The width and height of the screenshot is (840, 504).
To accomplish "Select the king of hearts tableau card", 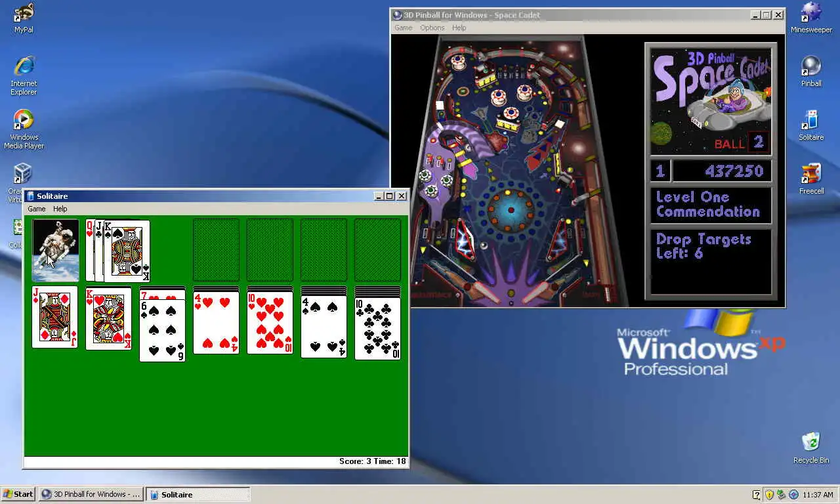I will pyautogui.click(x=108, y=318).
